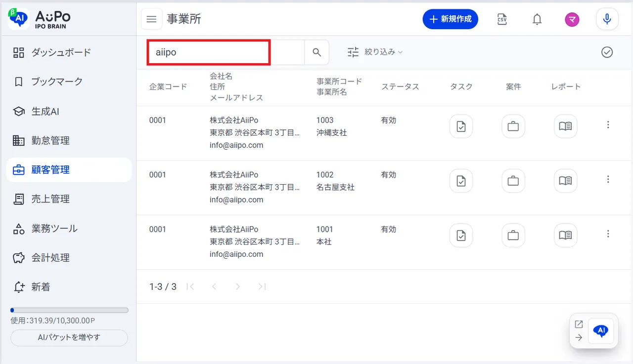This screenshot has width=633, height=364.
Task: Click the select-all checkmark circle icon
Action: pos(607,52)
